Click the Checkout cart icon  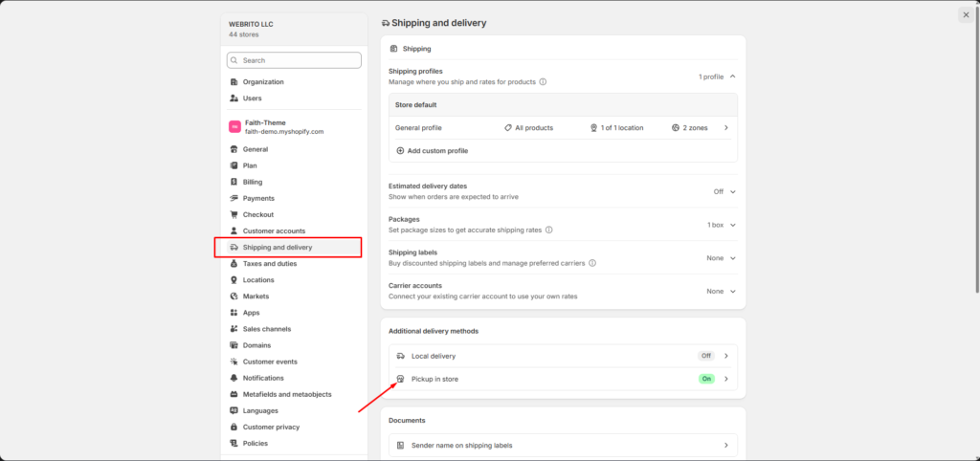click(234, 214)
